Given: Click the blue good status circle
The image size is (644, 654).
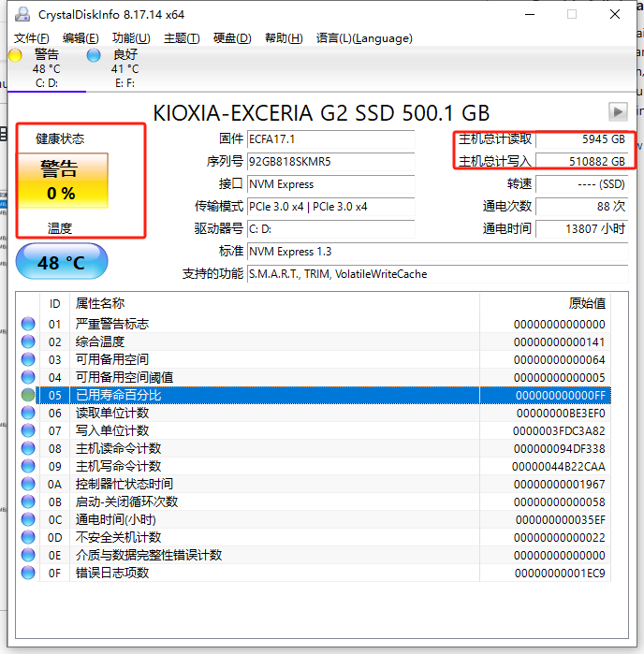Looking at the screenshot, I should tap(94, 55).
